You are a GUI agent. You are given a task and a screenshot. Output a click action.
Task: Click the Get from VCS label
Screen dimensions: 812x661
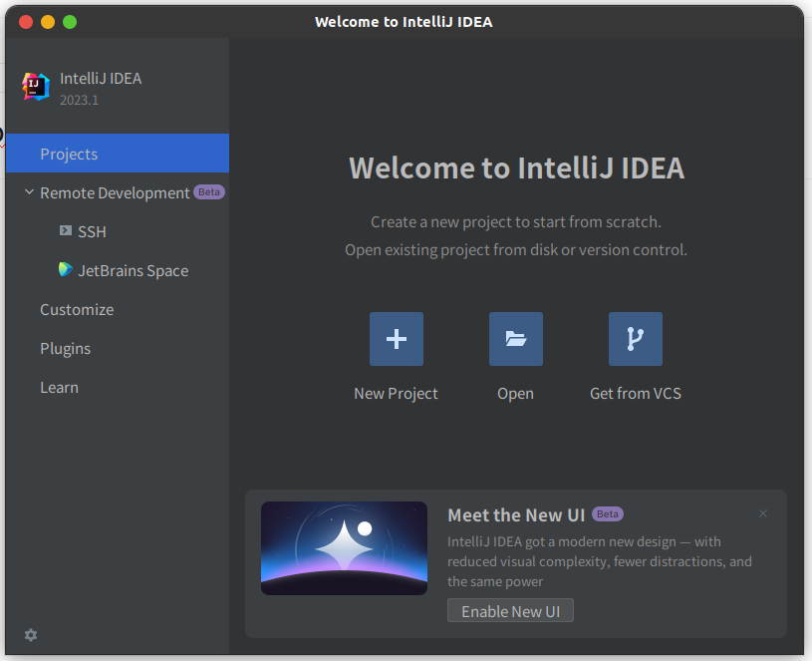(x=635, y=393)
